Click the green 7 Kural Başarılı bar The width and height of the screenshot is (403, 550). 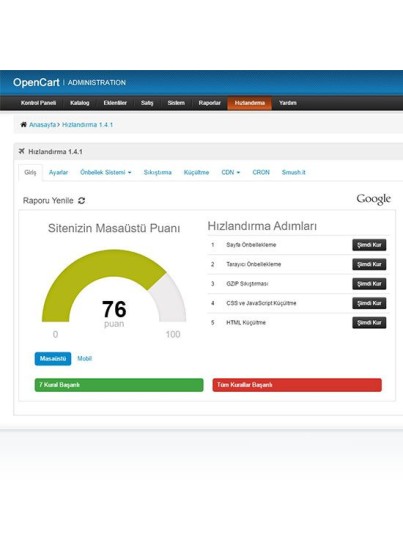[x=119, y=385]
